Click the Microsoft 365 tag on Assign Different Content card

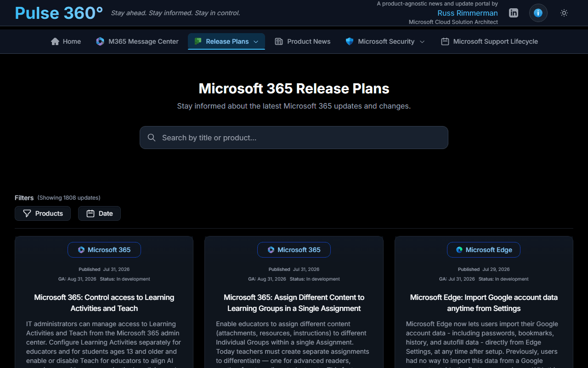pyautogui.click(x=294, y=250)
